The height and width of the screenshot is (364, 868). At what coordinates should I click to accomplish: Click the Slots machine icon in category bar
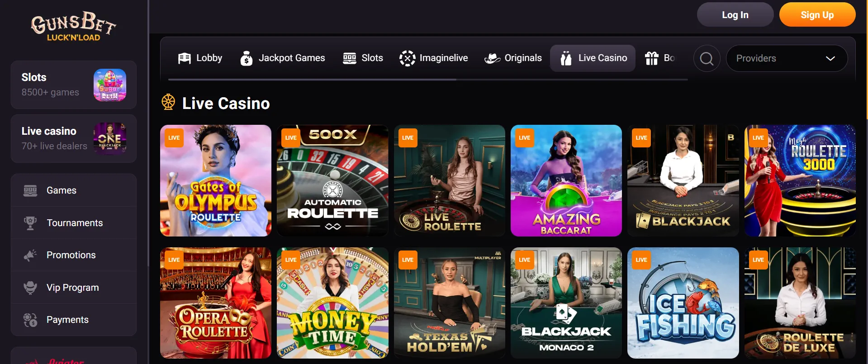pos(350,58)
